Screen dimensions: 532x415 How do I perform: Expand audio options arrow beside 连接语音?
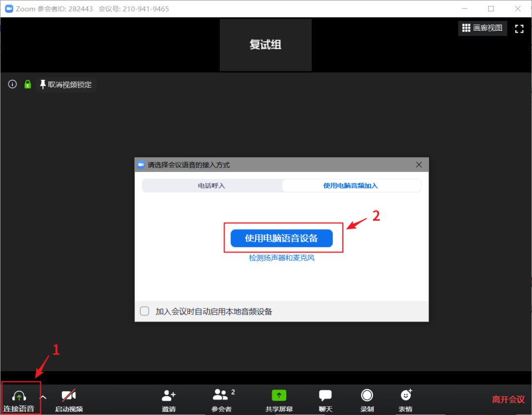tap(43, 397)
